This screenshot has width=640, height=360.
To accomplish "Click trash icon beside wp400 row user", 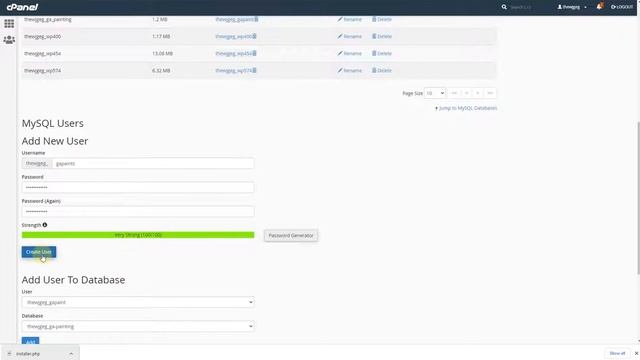I will 254,36.
